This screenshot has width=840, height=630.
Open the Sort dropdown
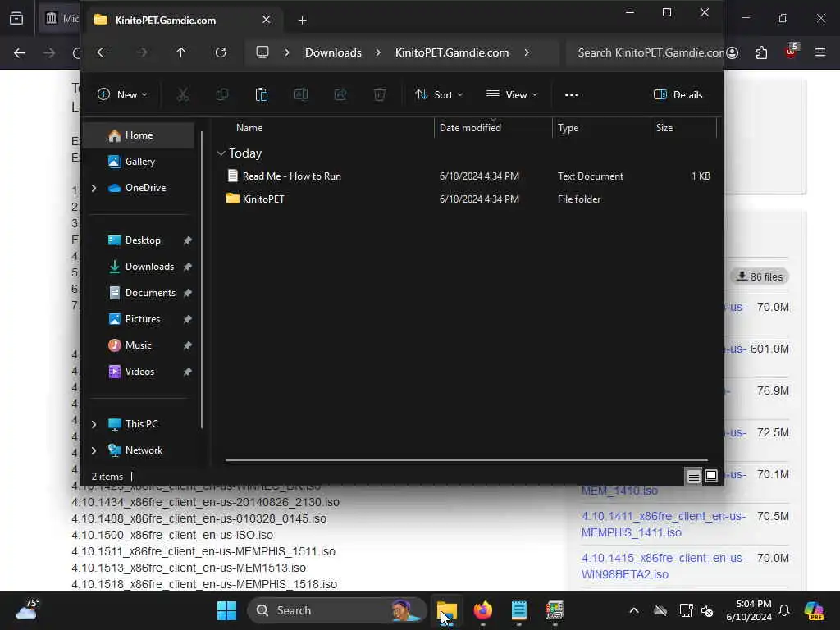pos(439,95)
